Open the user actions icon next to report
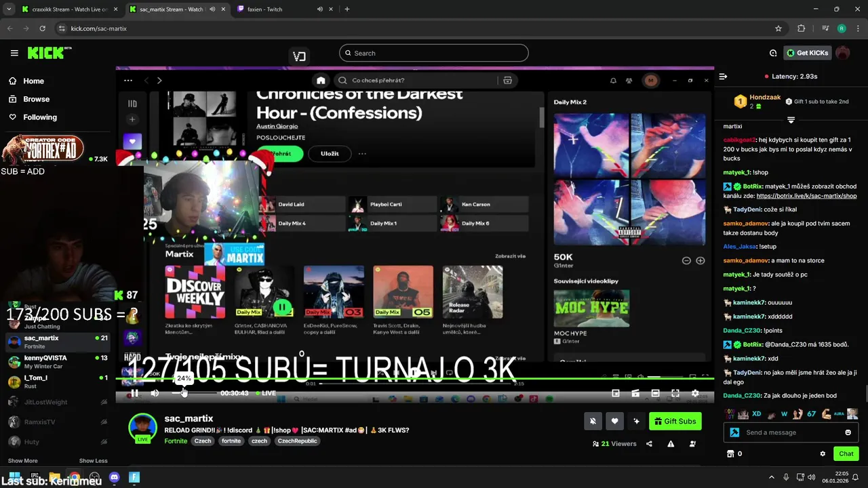 tap(692, 444)
